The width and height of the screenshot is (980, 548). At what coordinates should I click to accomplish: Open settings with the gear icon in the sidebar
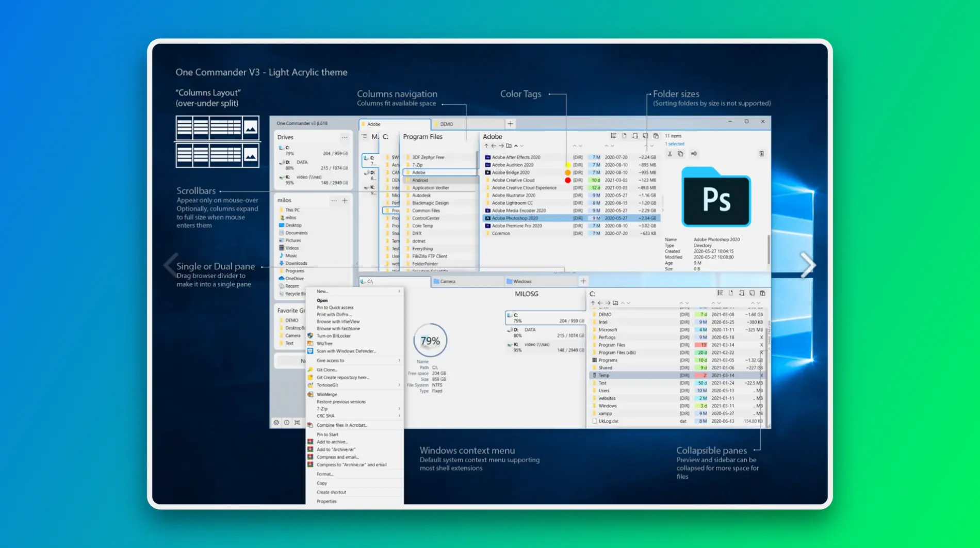276,422
